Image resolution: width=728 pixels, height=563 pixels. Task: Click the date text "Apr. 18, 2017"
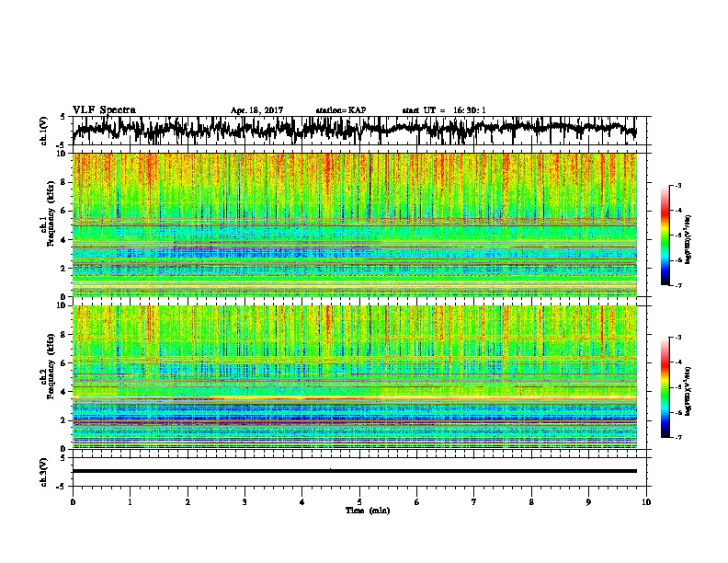coord(256,110)
